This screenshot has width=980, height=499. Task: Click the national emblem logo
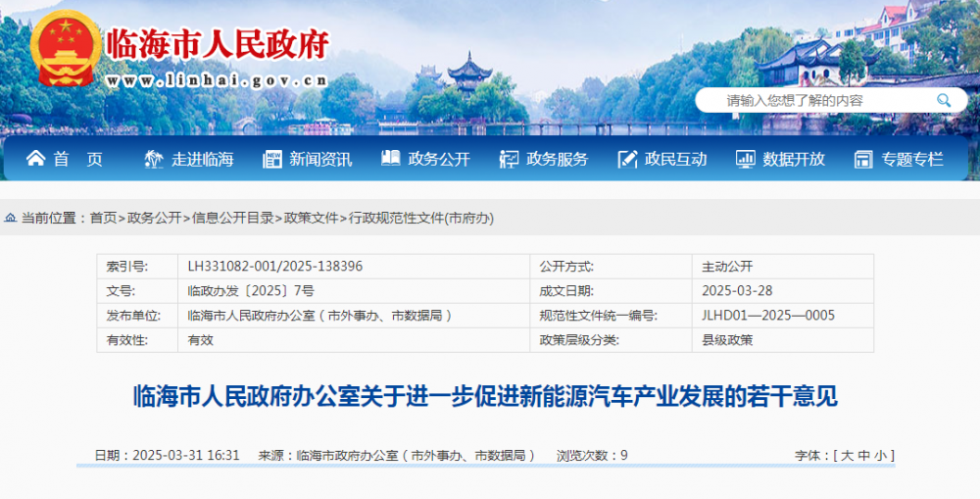tap(66, 49)
